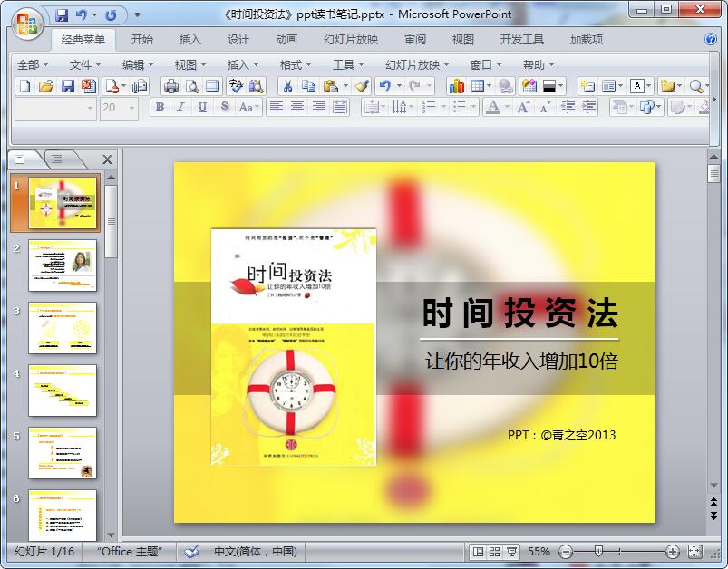Click Fit slide to window icon
The image size is (728, 569).
click(695, 552)
